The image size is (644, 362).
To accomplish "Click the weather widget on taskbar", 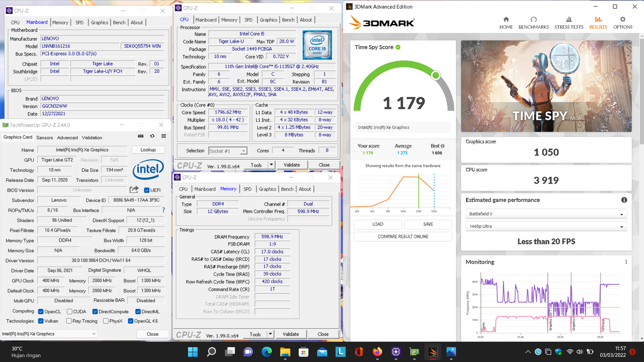I will 26,352.
